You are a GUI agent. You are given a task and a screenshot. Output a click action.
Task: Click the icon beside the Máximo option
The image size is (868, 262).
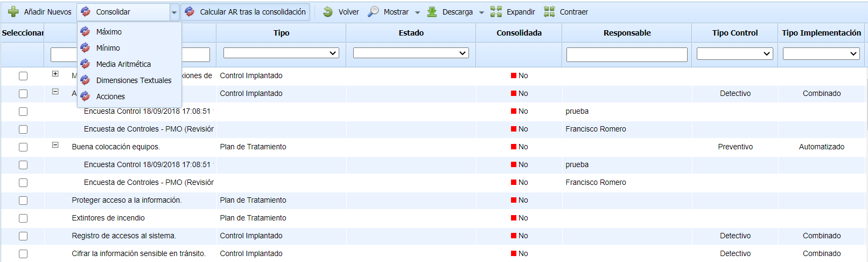pos(85,32)
